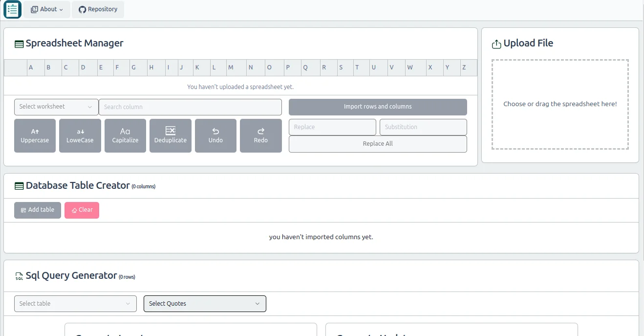Click the app logo checklist icon
This screenshot has height=336, width=644.
click(x=12, y=9)
